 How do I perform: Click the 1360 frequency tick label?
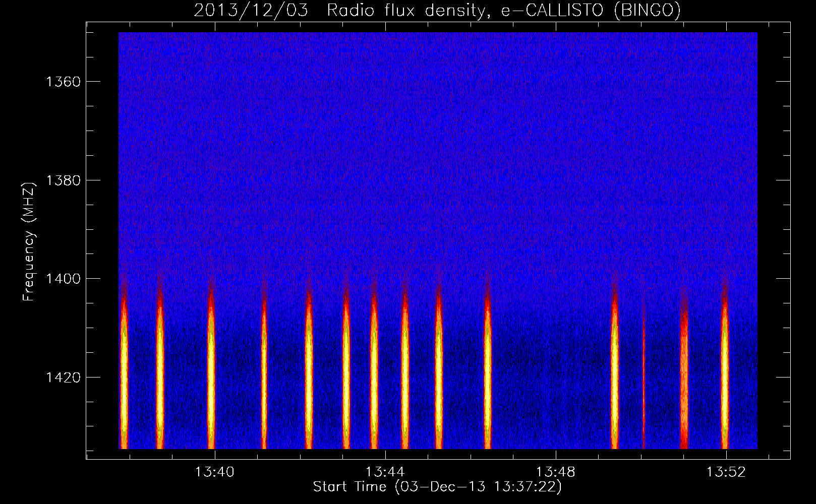point(63,82)
